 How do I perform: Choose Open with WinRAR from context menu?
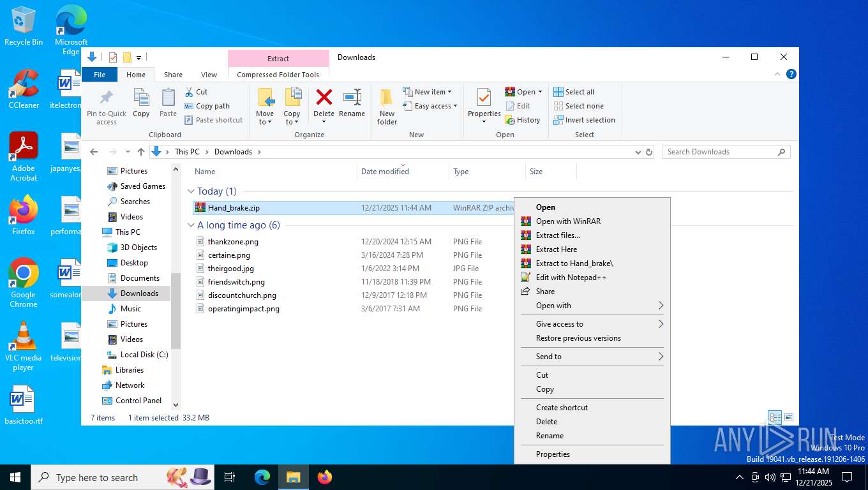pos(592,221)
